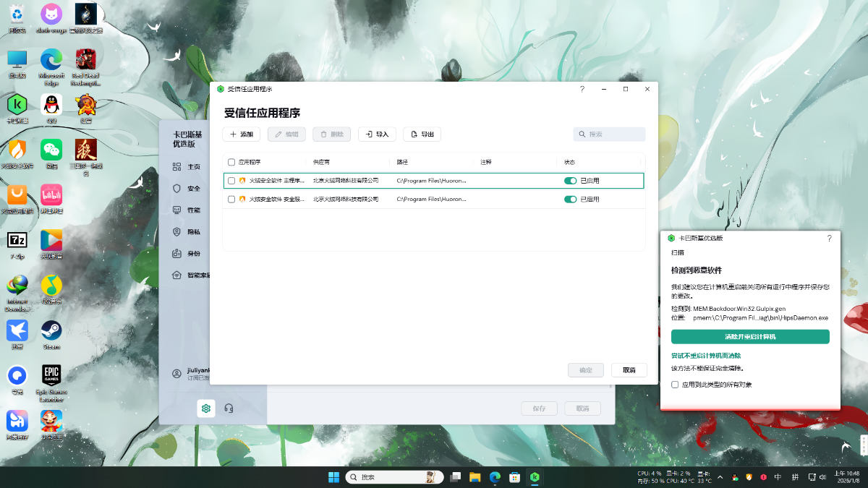Viewport: 868px width, 488px height.
Task: Open Huorong Security flame desktop icon
Action: (17, 153)
